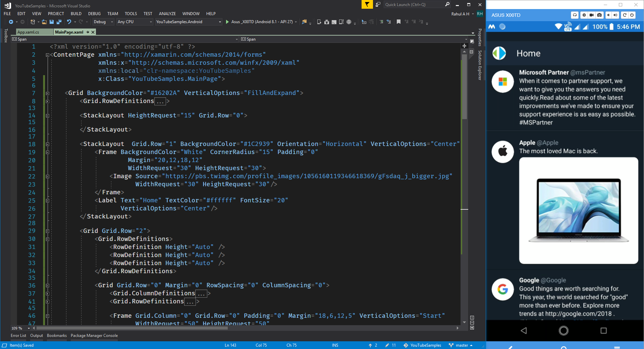Open the ANALYZE menu
This screenshot has width=644, height=349.
point(167,14)
